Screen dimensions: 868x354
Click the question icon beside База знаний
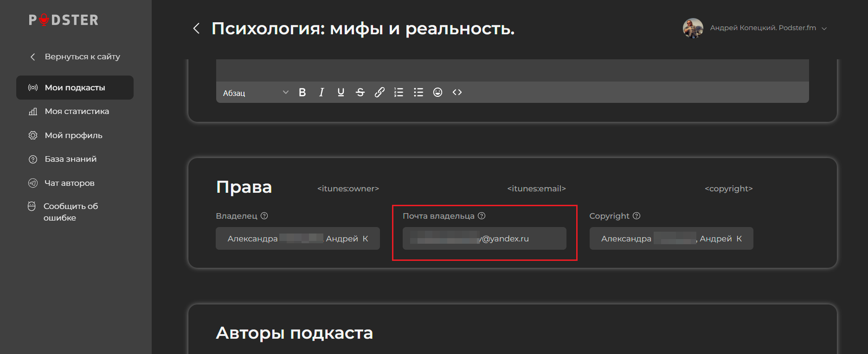pos(33,159)
